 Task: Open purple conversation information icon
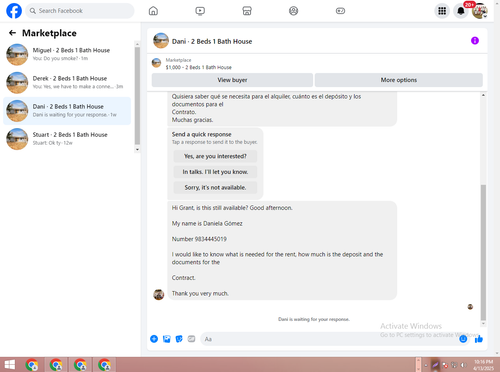[x=475, y=41]
